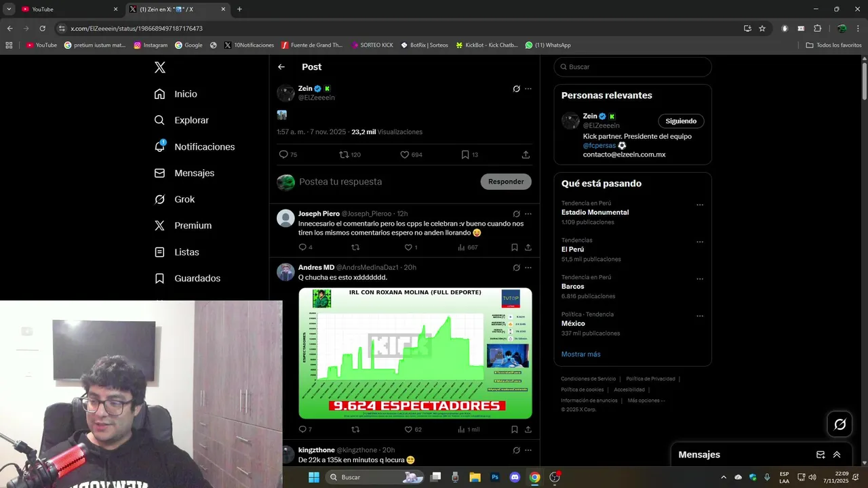
Task: Open the Instagram bookmark
Action: (151, 45)
